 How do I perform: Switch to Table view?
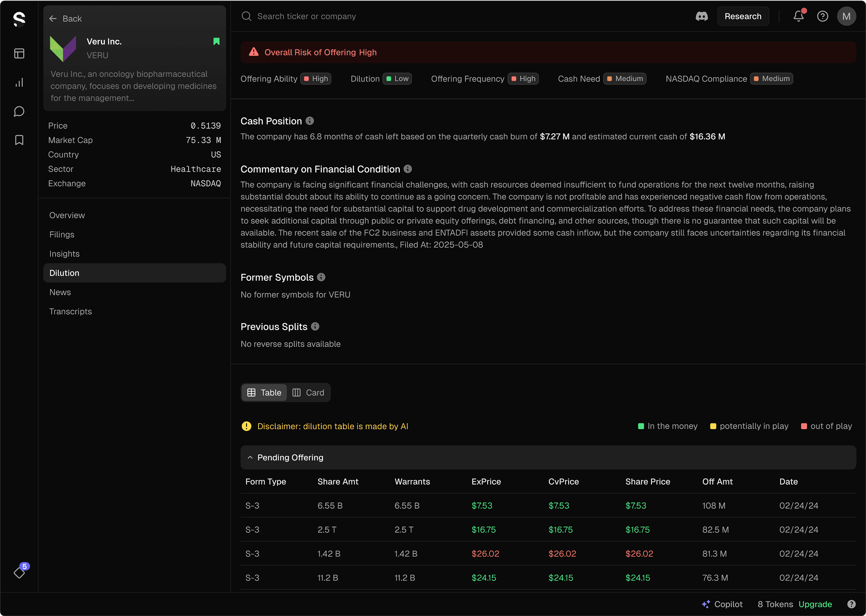tap(264, 392)
